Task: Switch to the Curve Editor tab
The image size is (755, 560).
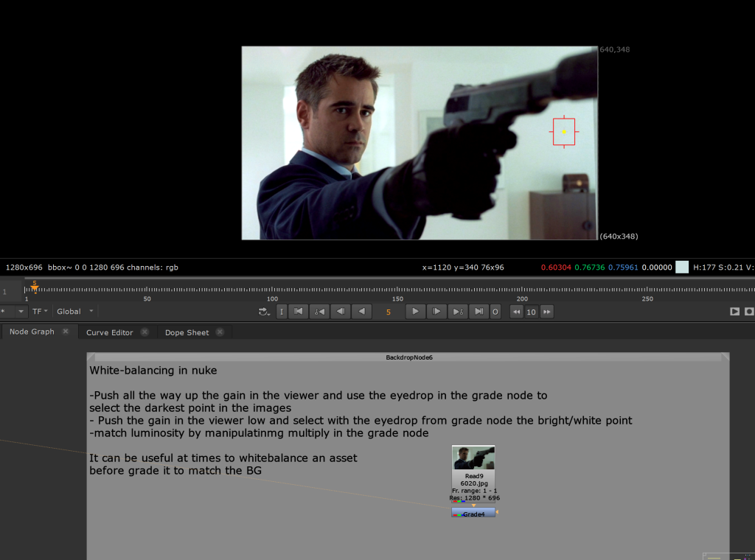Action: click(109, 332)
